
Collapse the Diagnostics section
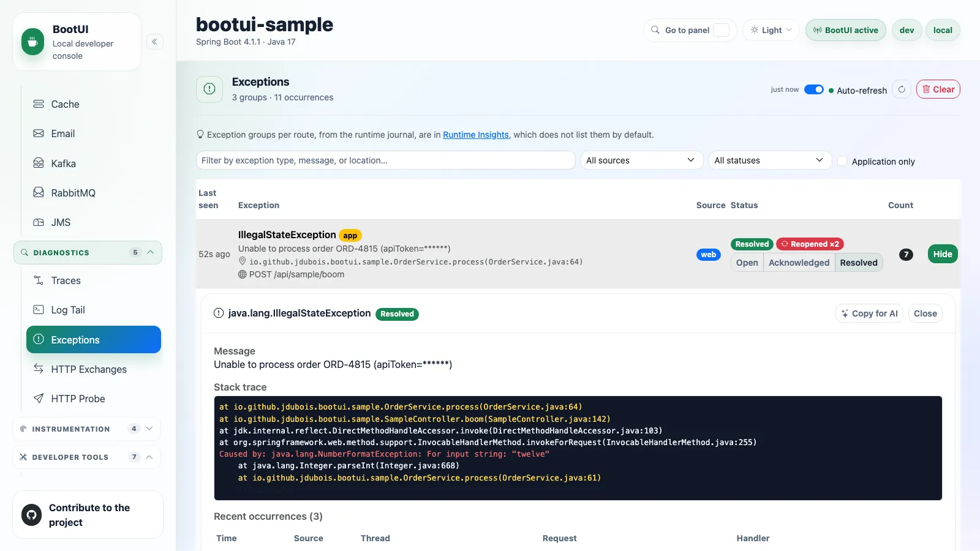tap(88, 252)
